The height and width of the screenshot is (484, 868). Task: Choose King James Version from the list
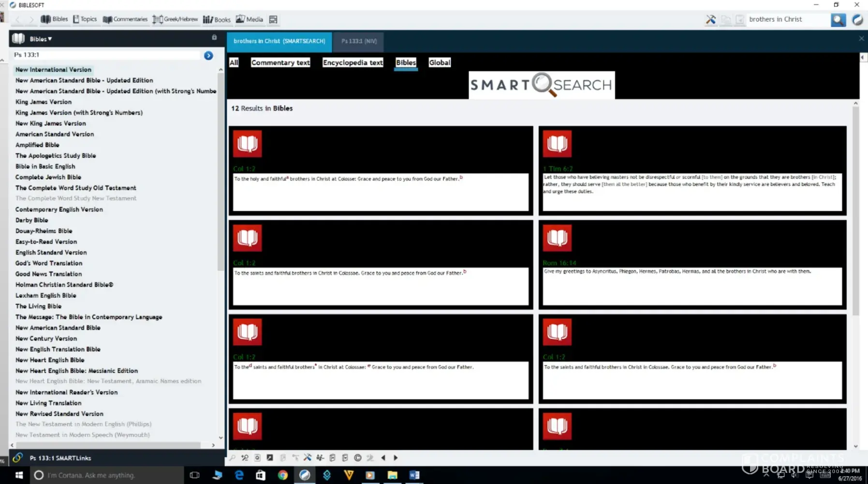(x=44, y=102)
